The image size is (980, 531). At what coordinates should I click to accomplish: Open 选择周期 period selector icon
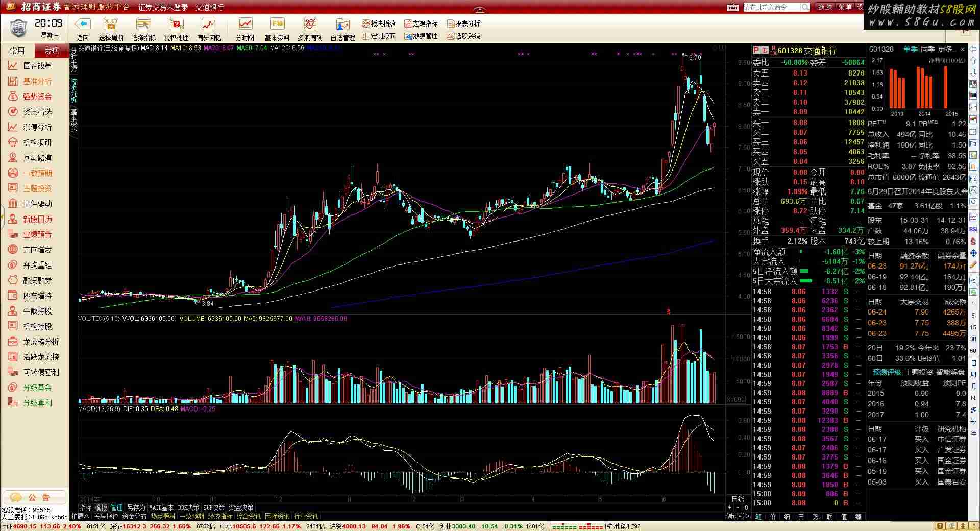(x=111, y=24)
